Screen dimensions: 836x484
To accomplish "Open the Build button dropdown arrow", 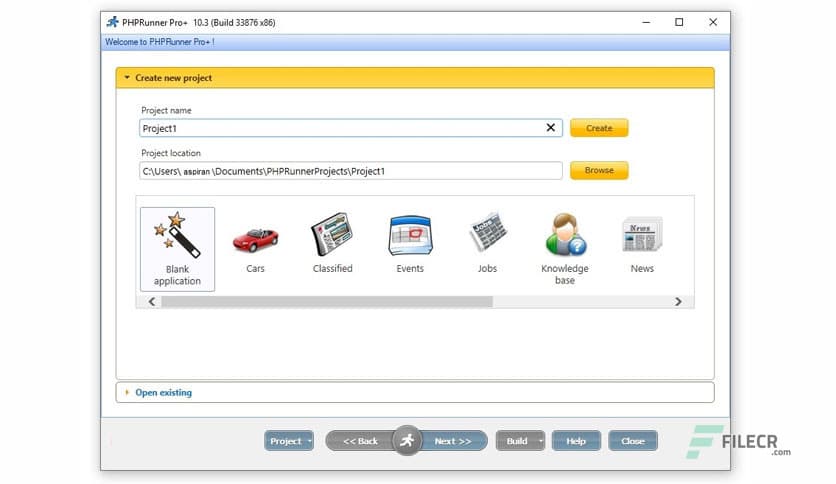I will (x=541, y=441).
